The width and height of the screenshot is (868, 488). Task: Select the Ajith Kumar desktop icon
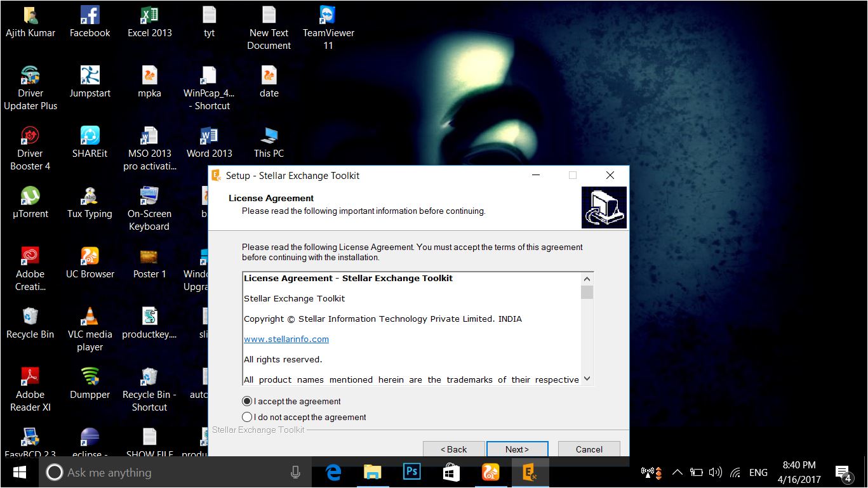click(30, 22)
